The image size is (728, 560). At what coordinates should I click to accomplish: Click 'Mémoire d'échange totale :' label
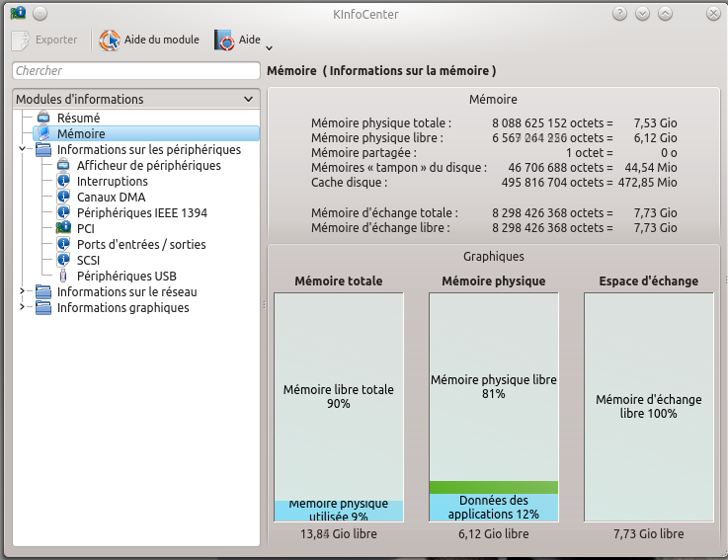384,213
